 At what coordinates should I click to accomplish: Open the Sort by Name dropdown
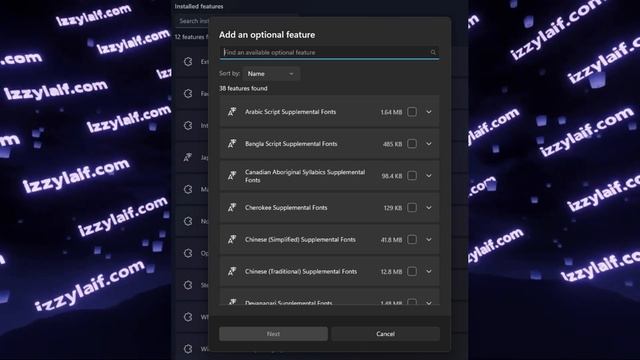[x=271, y=74]
